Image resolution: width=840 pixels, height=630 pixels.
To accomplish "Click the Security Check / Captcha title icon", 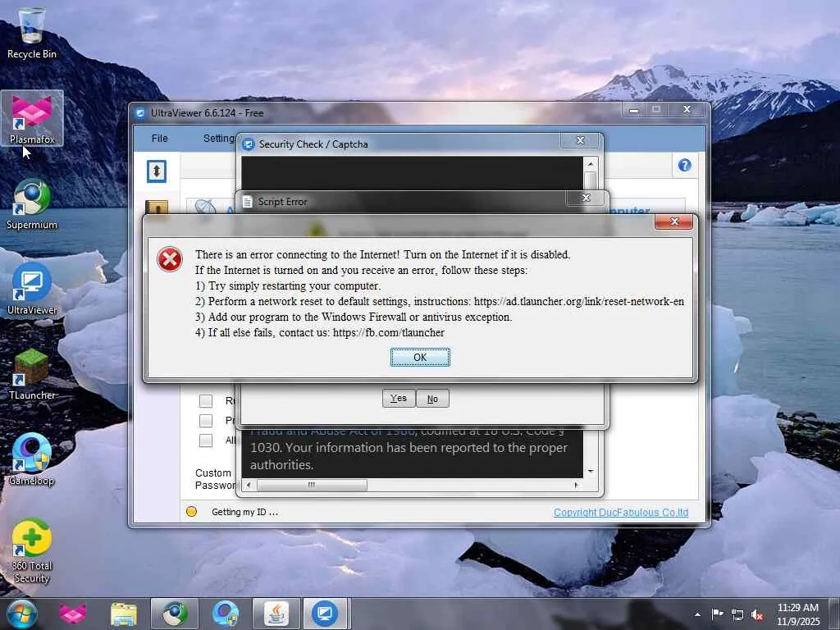I will (x=248, y=144).
